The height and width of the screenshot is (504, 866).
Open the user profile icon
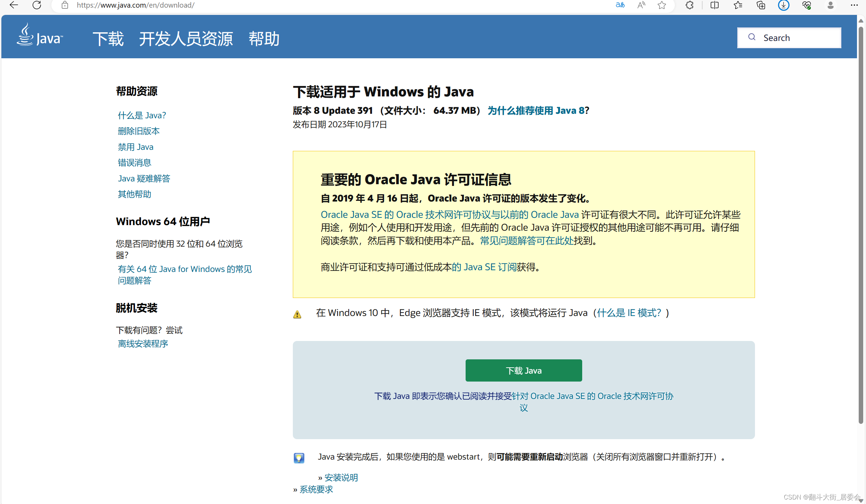(830, 5)
